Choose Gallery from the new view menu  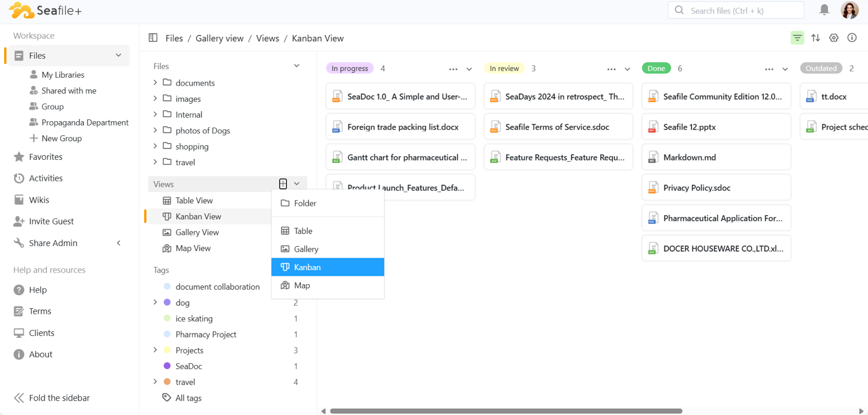click(328, 249)
